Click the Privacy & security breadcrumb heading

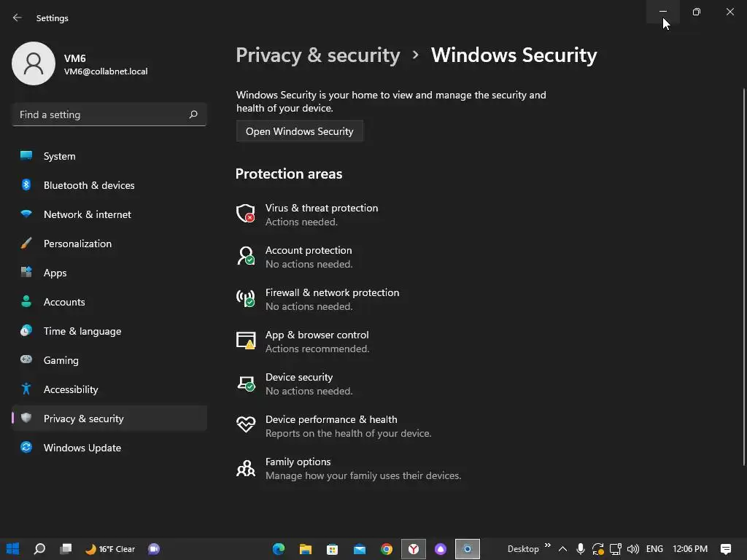(318, 55)
